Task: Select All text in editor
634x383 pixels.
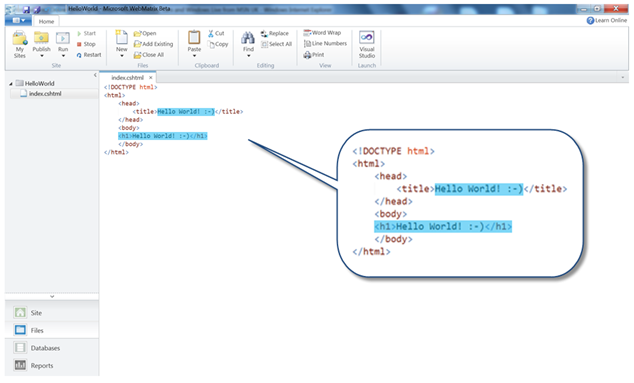Action: (276, 44)
